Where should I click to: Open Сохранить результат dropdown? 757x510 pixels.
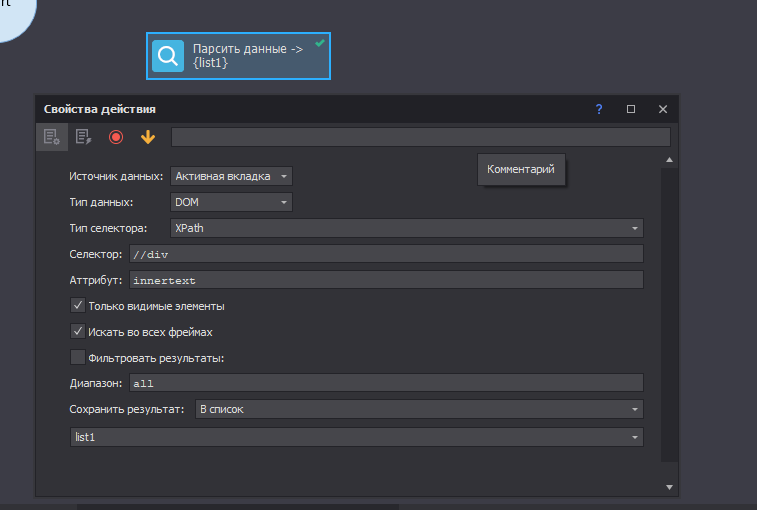(x=418, y=409)
